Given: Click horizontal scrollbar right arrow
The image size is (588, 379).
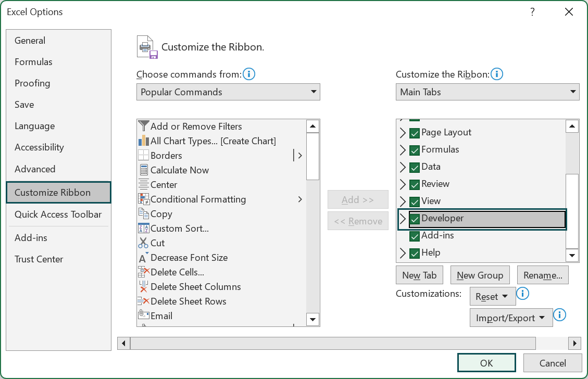Looking at the screenshot, I should coord(575,343).
